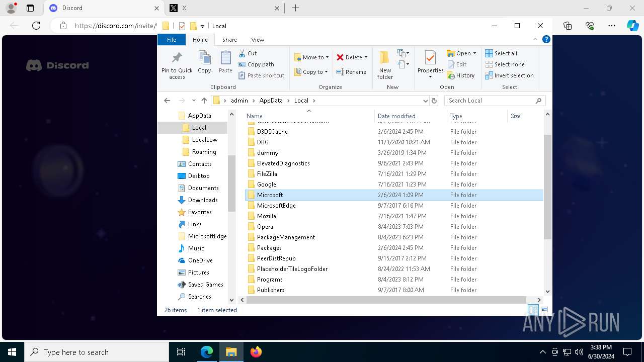This screenshot has height=362, width=644.
Task: Click the History ribbon button
Action: click(460, 75)
